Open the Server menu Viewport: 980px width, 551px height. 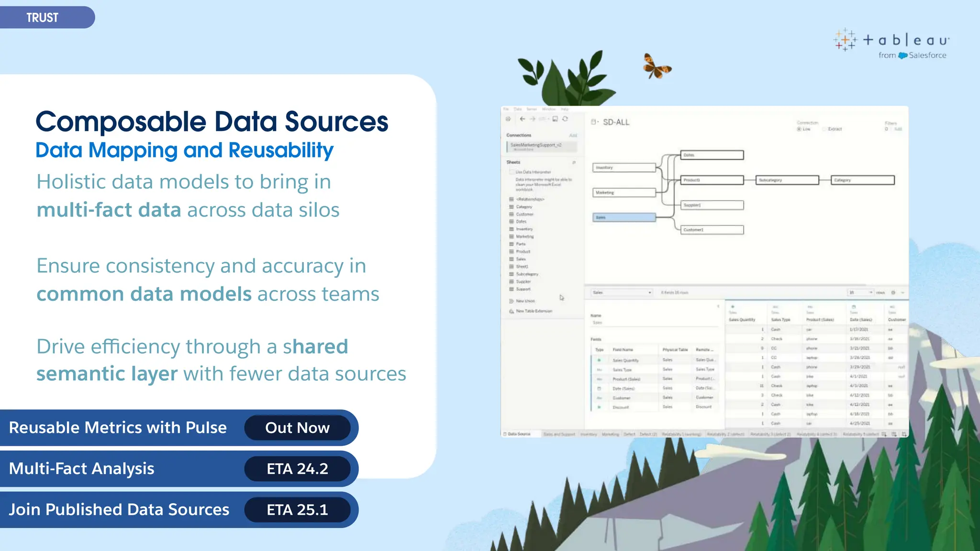click(x=532, y=109)
